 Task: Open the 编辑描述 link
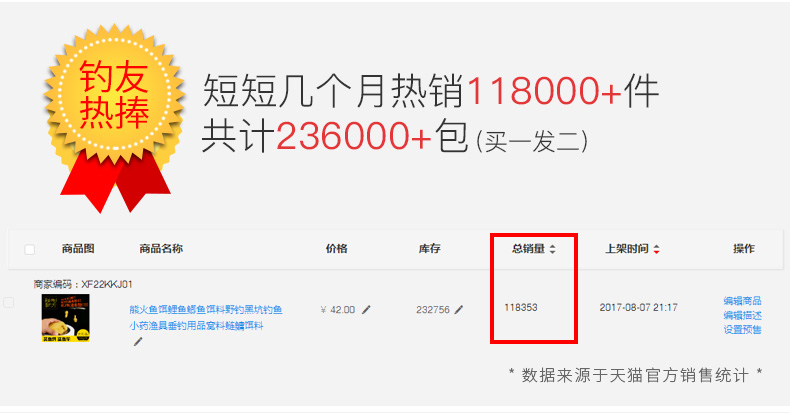(742, 315)
